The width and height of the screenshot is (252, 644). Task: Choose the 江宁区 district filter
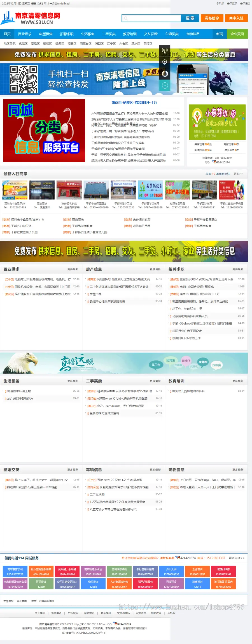pos(111,44)
